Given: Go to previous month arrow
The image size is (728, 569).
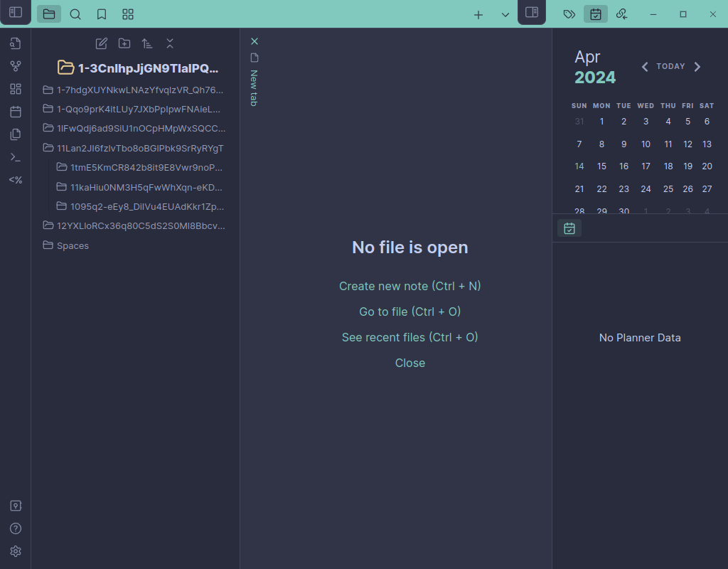Looking at the screenshot, I should [x=644, y=67].
